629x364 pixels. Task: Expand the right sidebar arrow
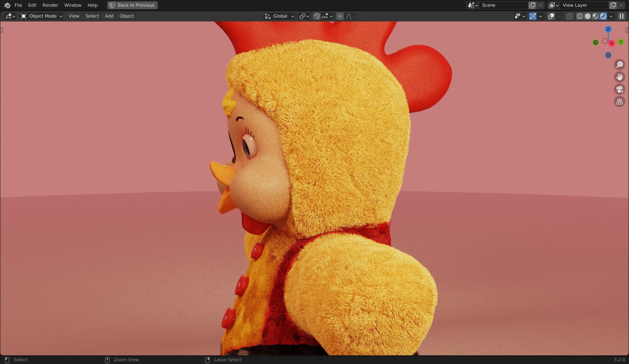[627, 30]
